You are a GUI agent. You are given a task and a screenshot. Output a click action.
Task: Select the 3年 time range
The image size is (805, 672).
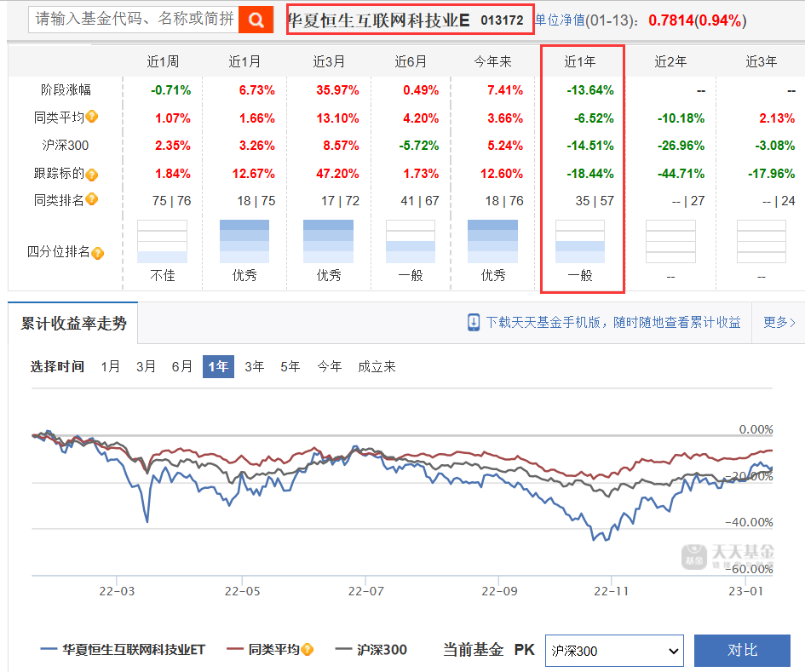tap(254, 366)
